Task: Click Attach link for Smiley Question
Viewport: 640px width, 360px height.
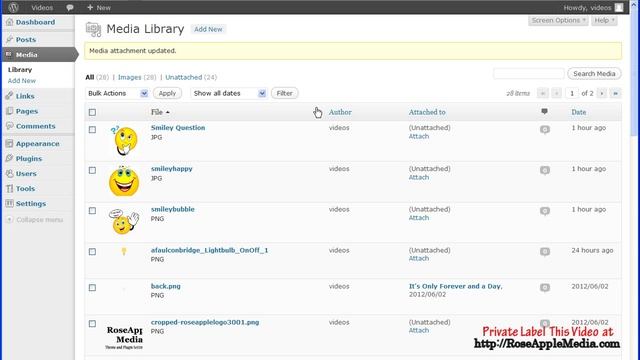Action: 419,136
